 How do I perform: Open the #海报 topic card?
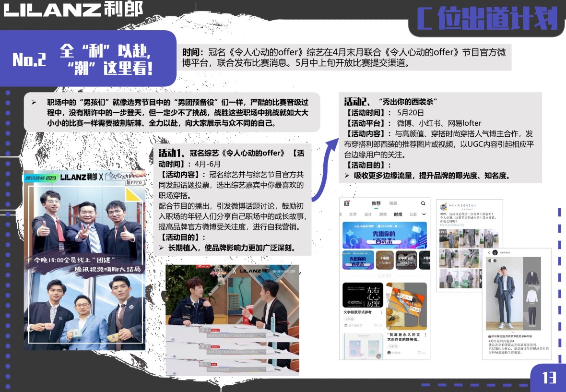point(385,260)
